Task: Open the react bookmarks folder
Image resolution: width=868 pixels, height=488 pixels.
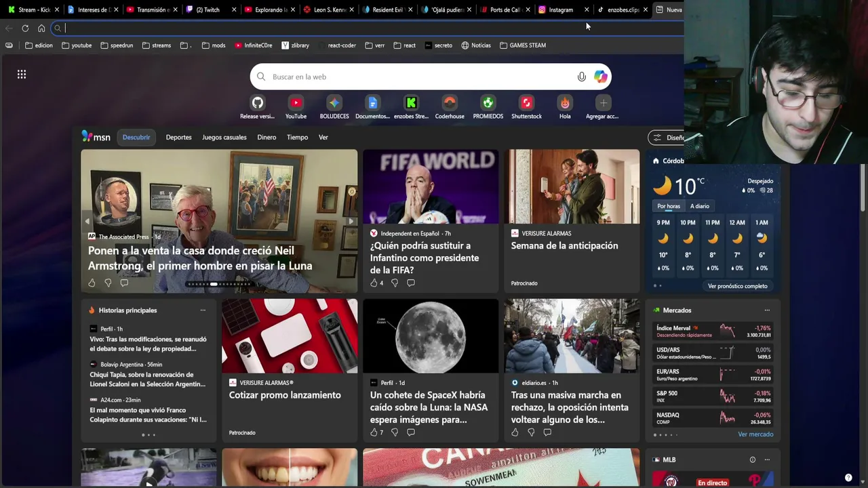Action: coord(404,45)
